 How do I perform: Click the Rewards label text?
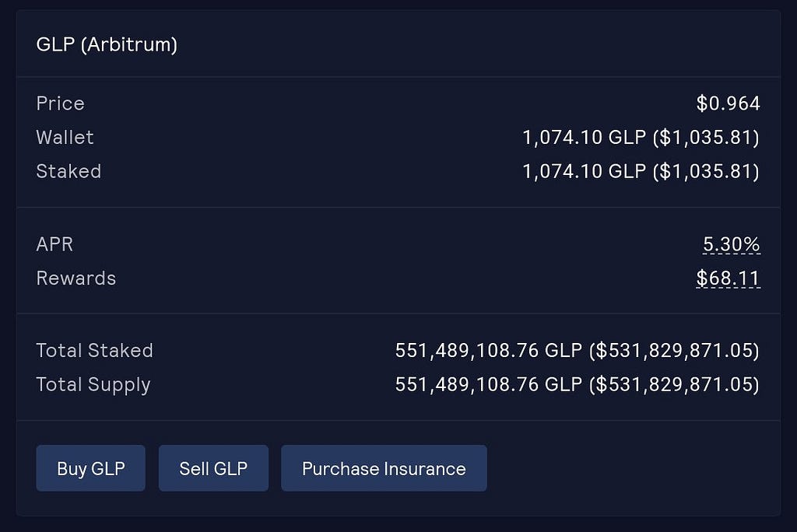coord(76,278)
